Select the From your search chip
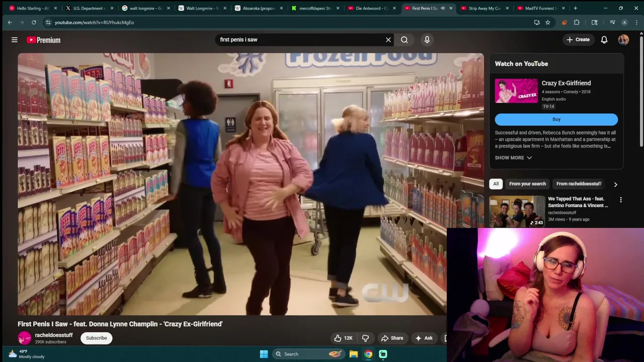The height and width of the screenshot is (362, 644). (x=527, y=184)
